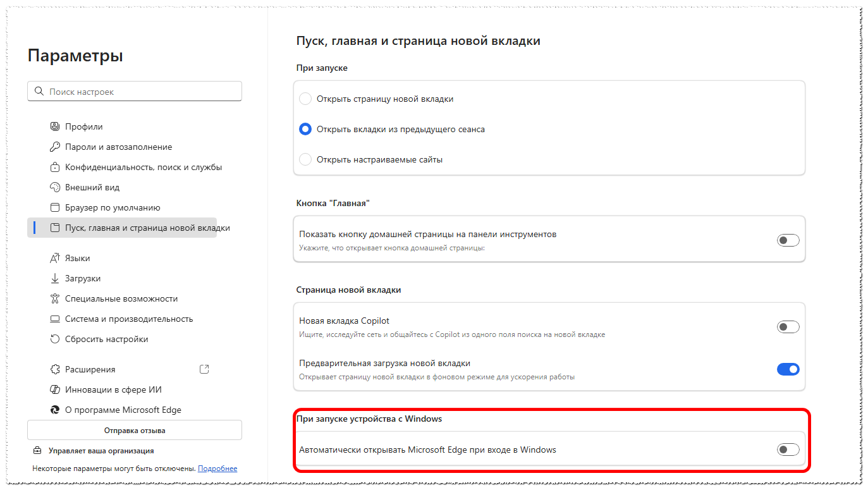Select Открыть вкладки из предыдущего сеанса option
Image resolution: width=868 pixels, height=490 pixels.
(x=305, y=129)
